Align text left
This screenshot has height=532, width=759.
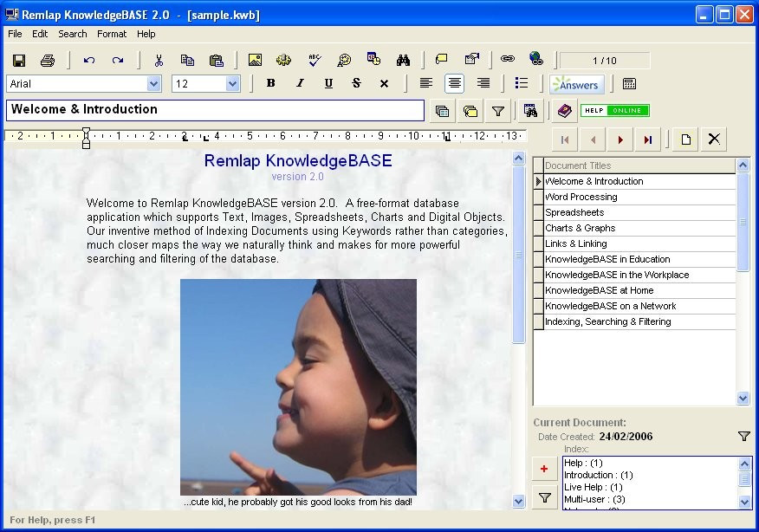[x=426, y=83]
